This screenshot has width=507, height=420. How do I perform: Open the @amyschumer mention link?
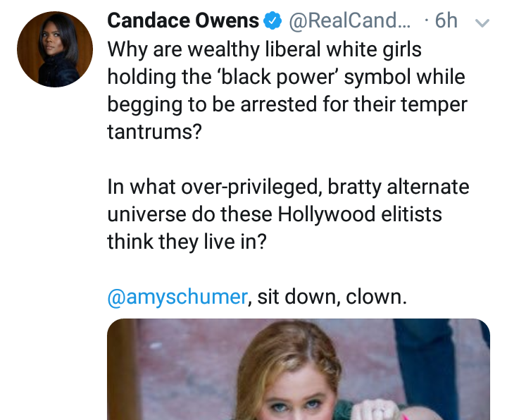point(177,297)
